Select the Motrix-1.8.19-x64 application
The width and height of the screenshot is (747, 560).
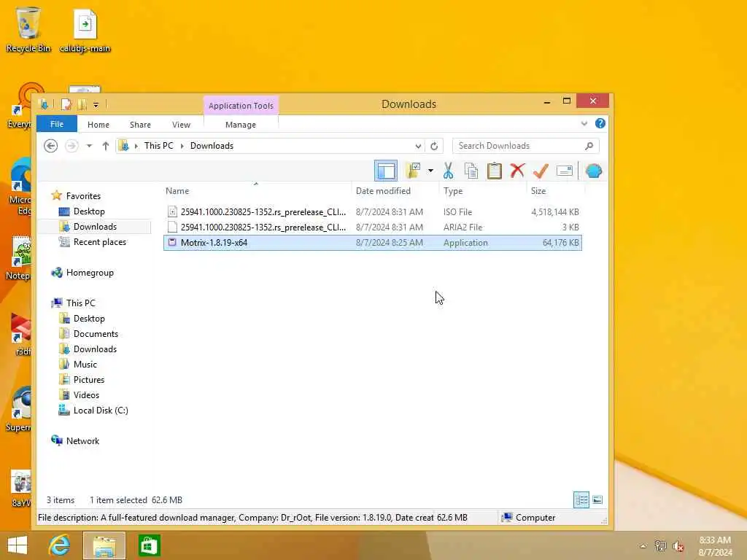click(x=373, y=242)
